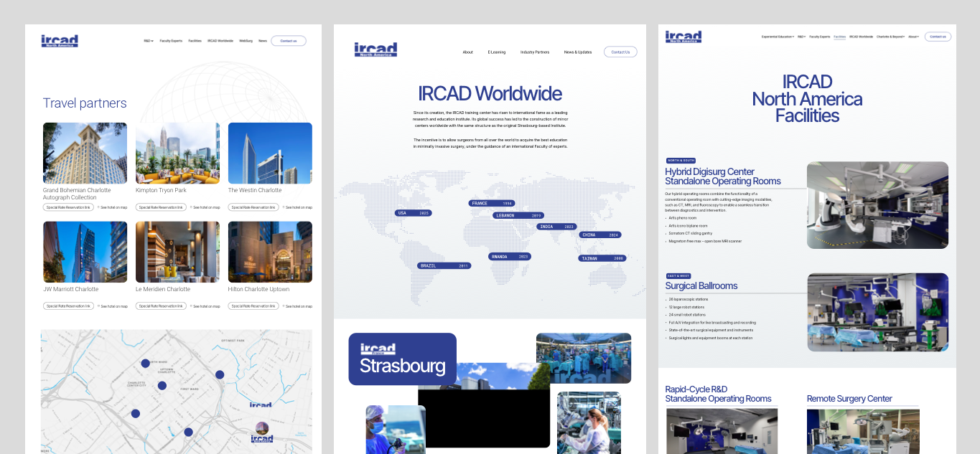
Task: Click See hotel on map for JW Marriott
Action: pyautogui.click(x=113, y=306)
